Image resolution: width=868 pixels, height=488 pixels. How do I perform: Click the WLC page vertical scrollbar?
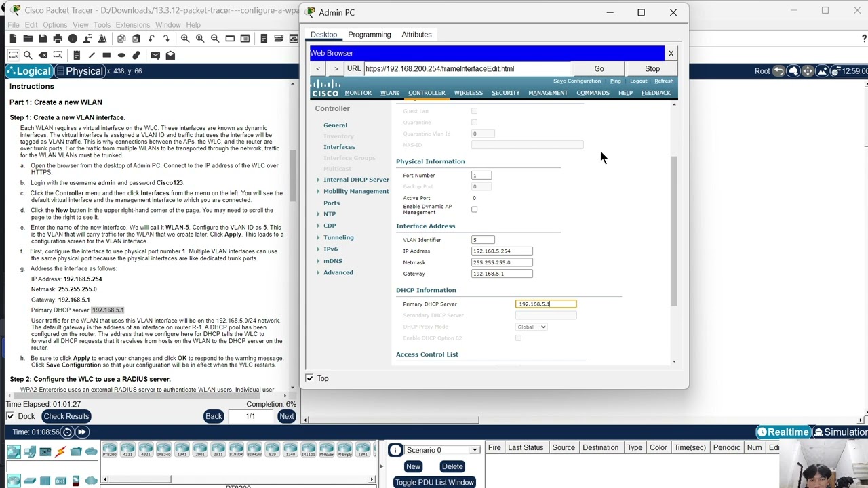tap(674, 230)
